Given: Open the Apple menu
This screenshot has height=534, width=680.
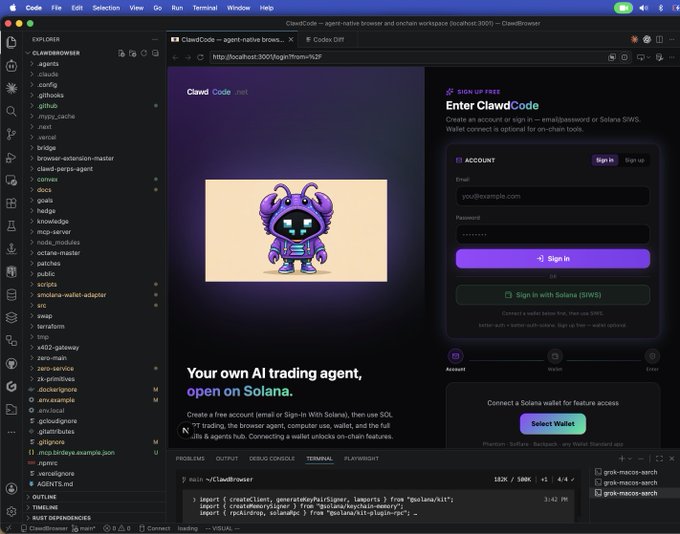Looking at the screenshot, I should pos(13,8).
